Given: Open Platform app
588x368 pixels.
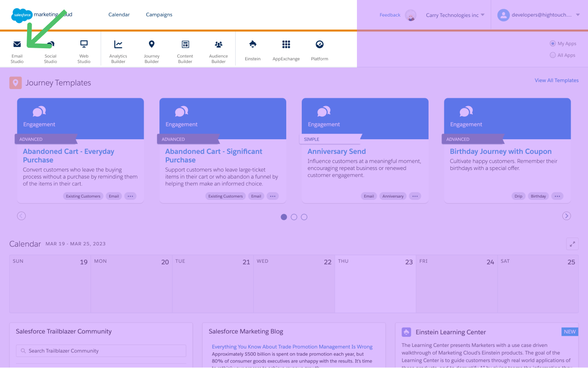Looking at the screenshot, I should (320, 50).
